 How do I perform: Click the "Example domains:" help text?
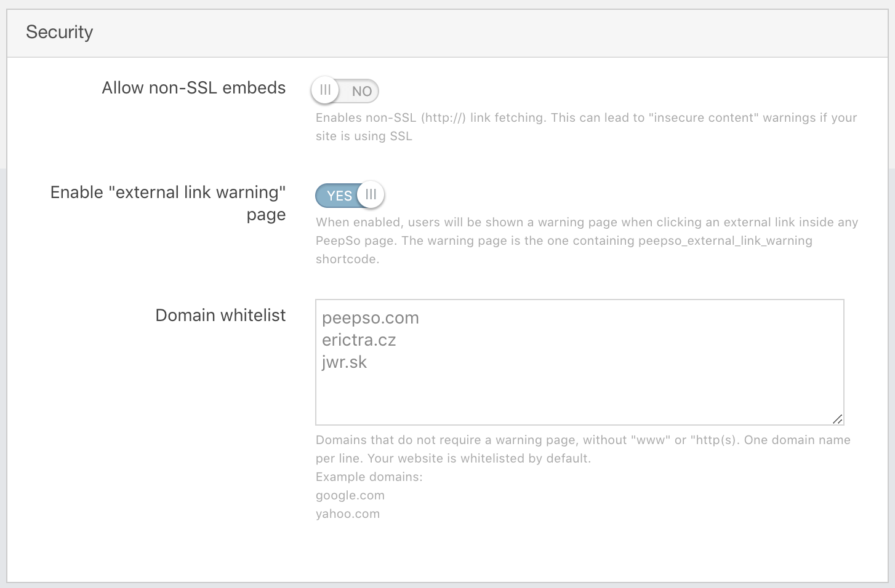tap(369, 477)
